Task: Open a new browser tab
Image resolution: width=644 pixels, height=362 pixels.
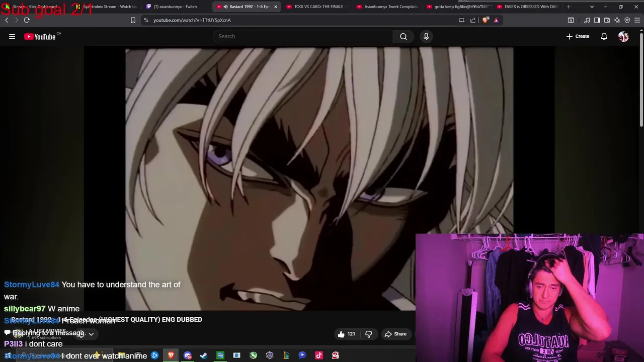Action: coord(569,7)
